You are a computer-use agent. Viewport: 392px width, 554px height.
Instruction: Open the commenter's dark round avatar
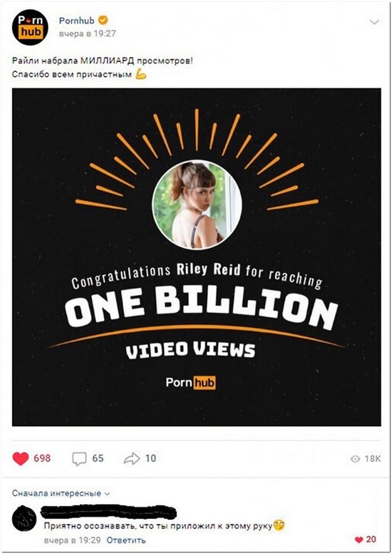coord(24,519)
